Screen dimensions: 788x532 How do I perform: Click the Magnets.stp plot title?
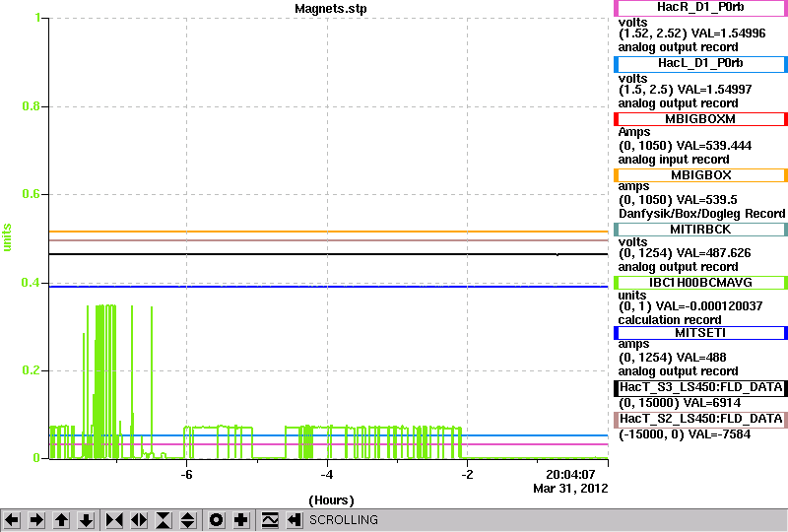click(x=331, y=9)
